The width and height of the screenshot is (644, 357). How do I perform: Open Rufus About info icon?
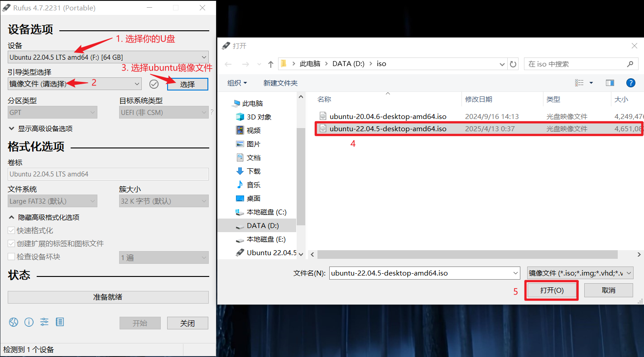pos(29,322)
